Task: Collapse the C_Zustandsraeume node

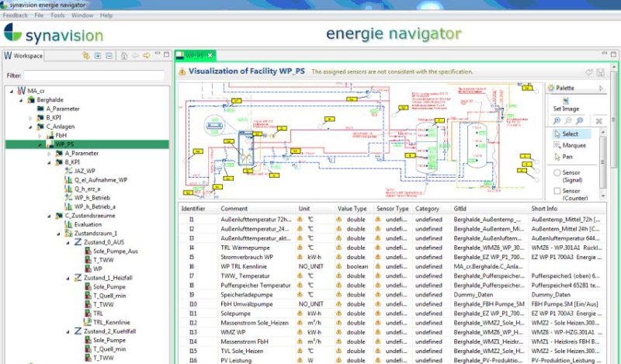Action: [x=49, y=216]
